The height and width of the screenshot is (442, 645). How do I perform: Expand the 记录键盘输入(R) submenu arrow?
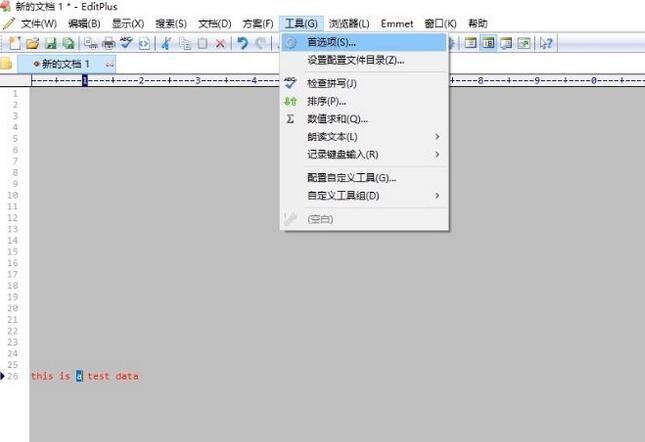tap(437, 154)
